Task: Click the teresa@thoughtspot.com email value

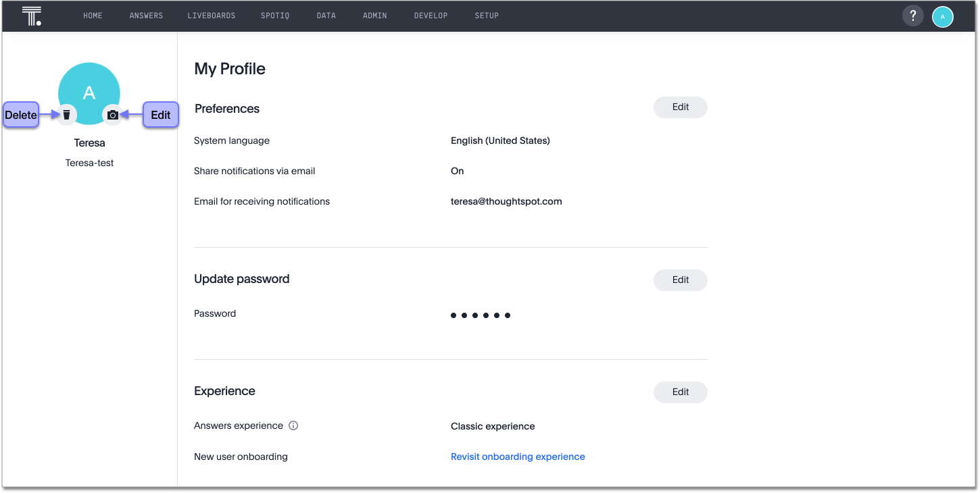Action: click(x=506, y=201)
